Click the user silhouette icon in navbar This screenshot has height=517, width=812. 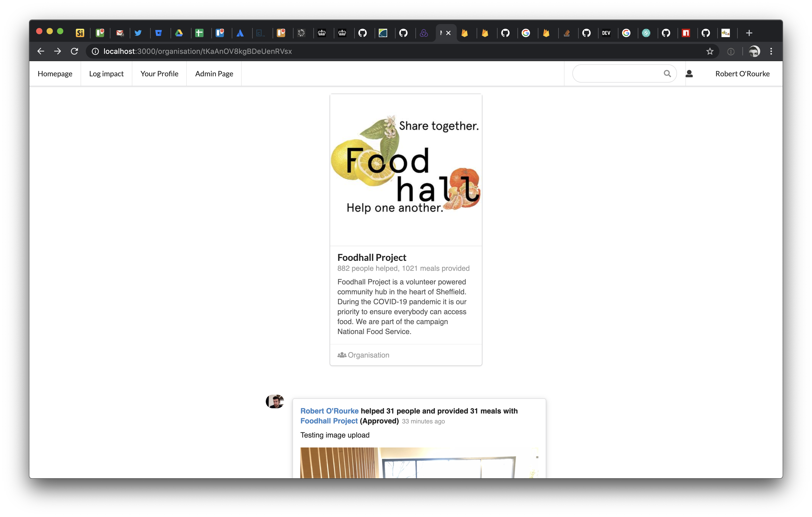pos(689,73)
